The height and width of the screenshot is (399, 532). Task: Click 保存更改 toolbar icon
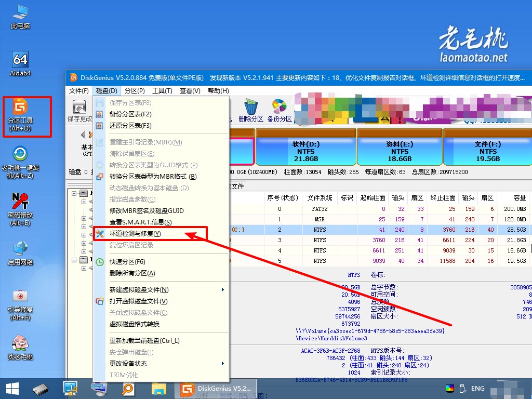(79, 111)
